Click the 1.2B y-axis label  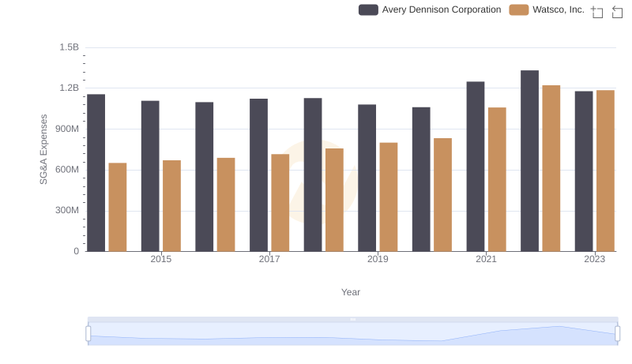pyautogui.click(x=70, y=88)
